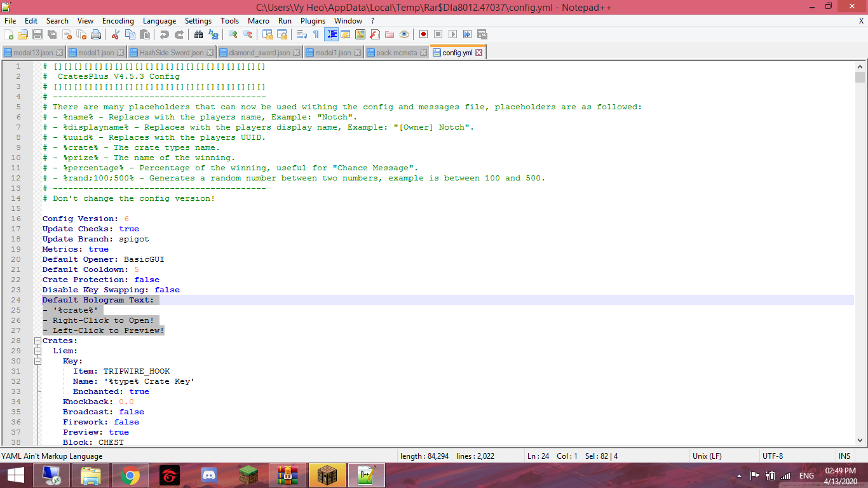Click scrollbar down arrow in editor
The image size is (868, 488).
tap(860, 439)
